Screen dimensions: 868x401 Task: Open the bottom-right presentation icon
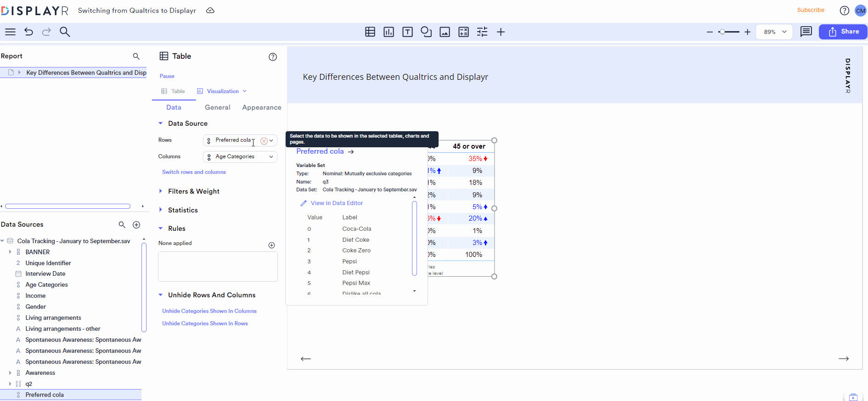tap(853, 397)
